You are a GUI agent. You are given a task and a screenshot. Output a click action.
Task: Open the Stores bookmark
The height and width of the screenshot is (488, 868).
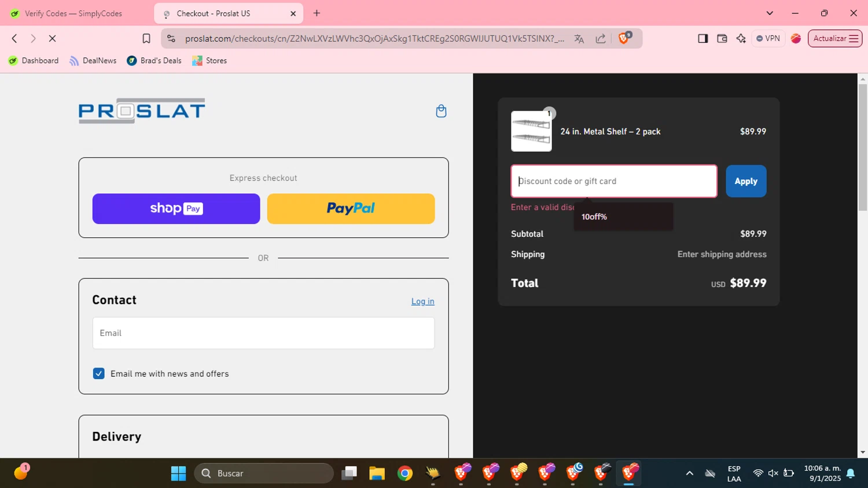(x=209, y=61)
